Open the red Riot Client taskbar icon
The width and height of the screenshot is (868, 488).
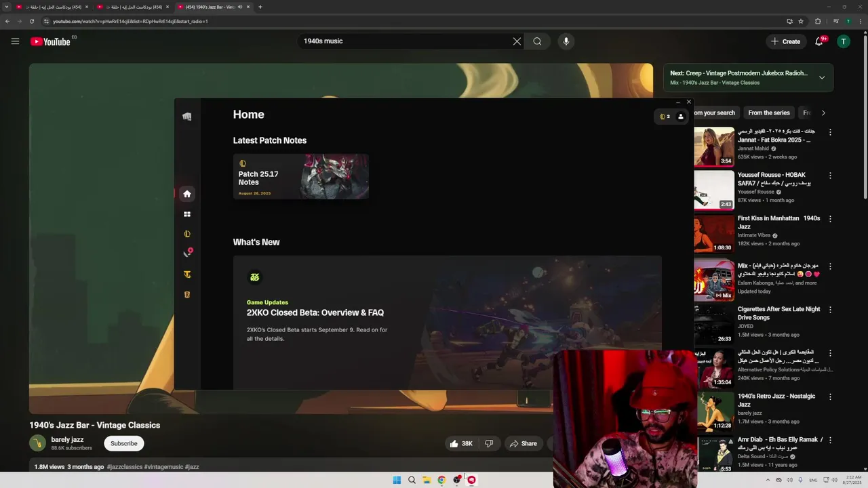(471, 480)
